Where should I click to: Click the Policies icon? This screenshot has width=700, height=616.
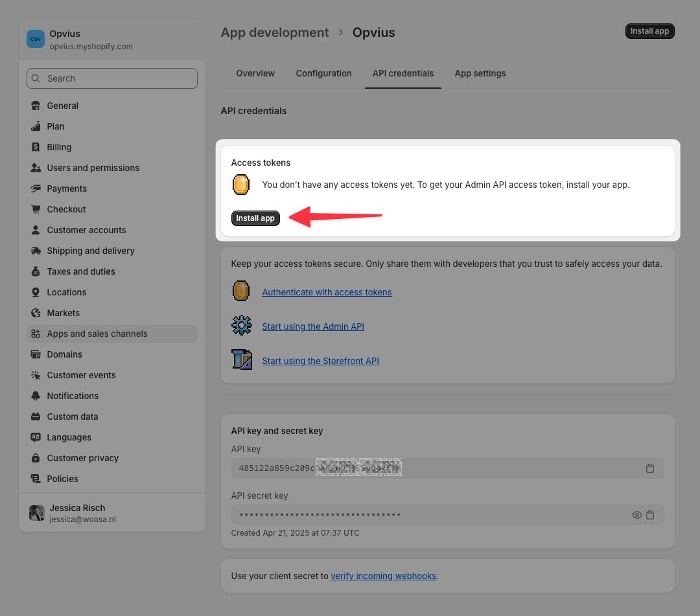click(36, 479)
